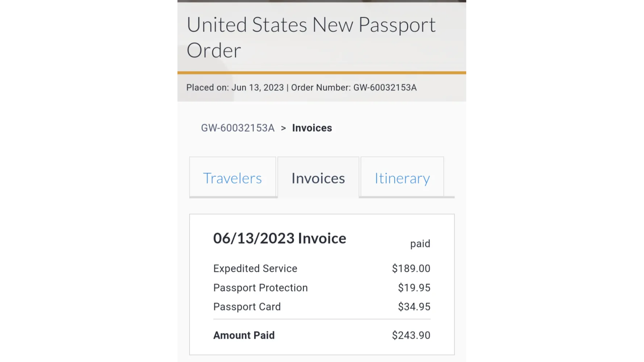This screenshot has width=644, height=362.
Task: Click the $34.95 passport card price
Action: (414, 307)
